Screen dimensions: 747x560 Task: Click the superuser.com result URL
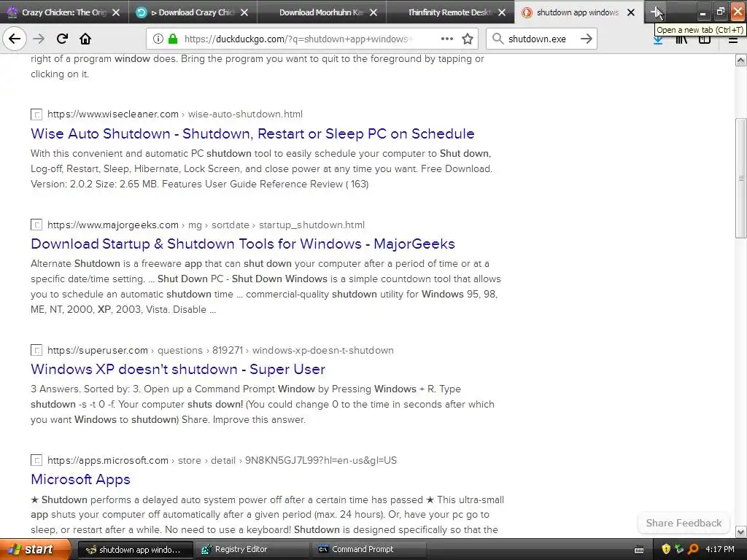(x=220, y=351)
